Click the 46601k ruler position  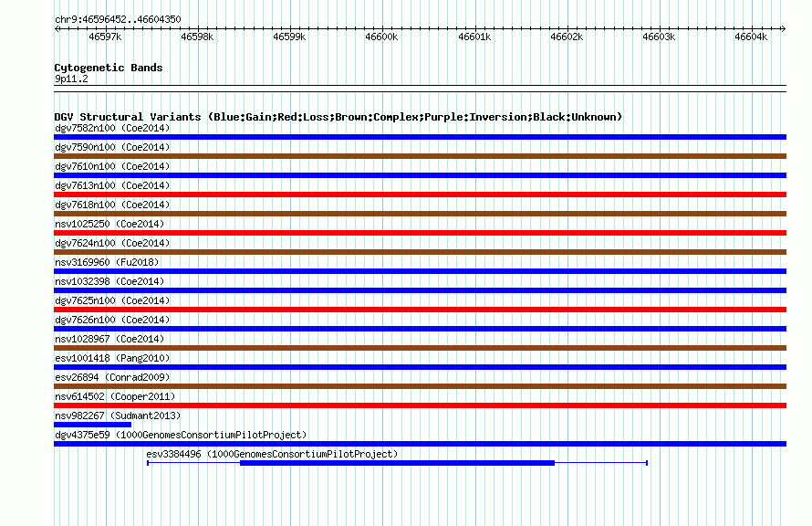[x=474, y=37]
